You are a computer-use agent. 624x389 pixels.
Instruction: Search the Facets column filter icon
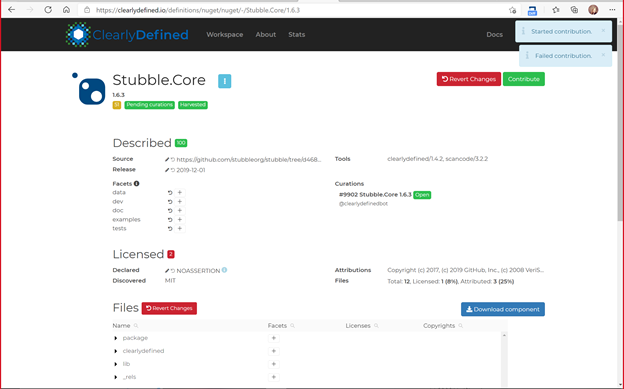pos(292,326)
